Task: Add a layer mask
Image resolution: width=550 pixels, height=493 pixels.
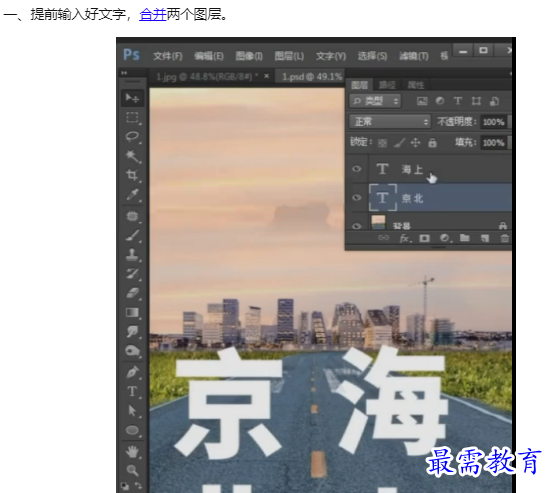Action: pyautogui.click(x=424, y=239)
